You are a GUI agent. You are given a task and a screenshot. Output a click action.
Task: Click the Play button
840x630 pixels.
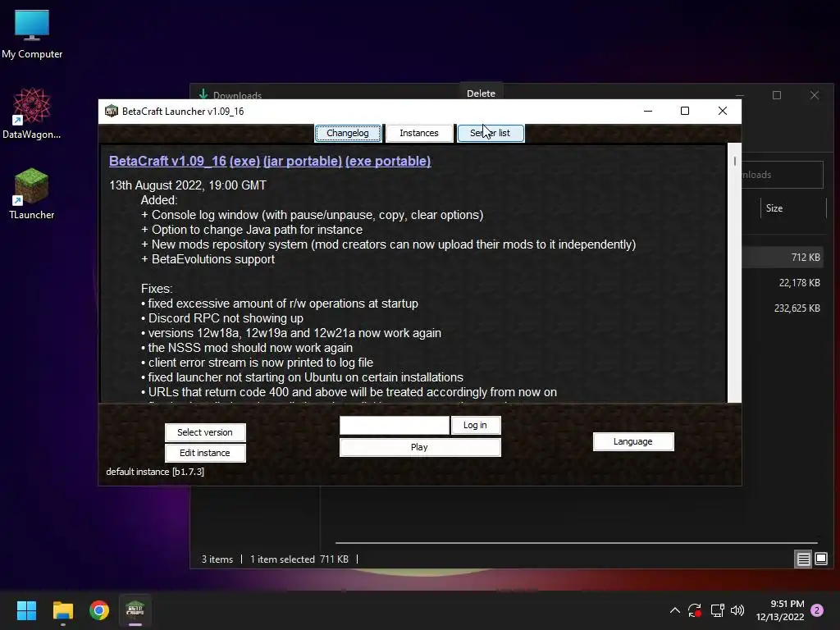tap(420, 447)
